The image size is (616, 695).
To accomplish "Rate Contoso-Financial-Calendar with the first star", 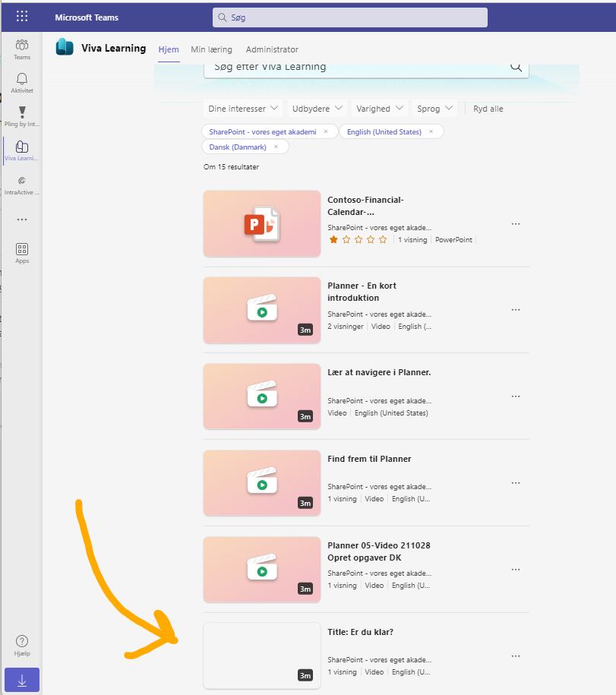I will [x=333, y=240].
